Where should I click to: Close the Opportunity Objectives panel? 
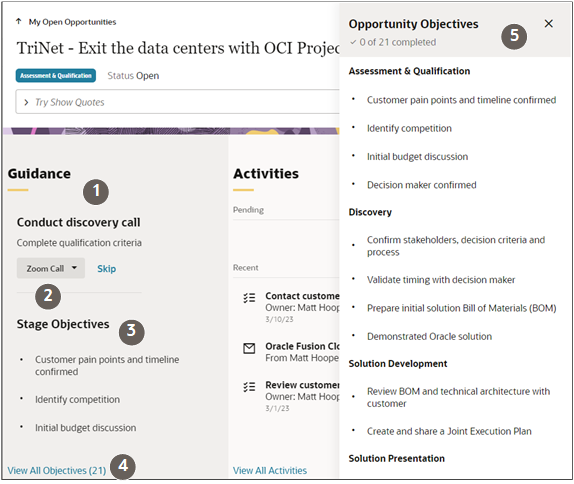(x=548, y=23)
